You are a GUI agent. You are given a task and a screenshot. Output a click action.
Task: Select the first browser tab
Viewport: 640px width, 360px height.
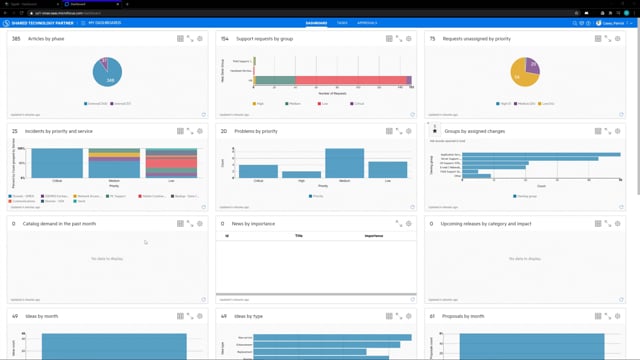click(31, 4)
